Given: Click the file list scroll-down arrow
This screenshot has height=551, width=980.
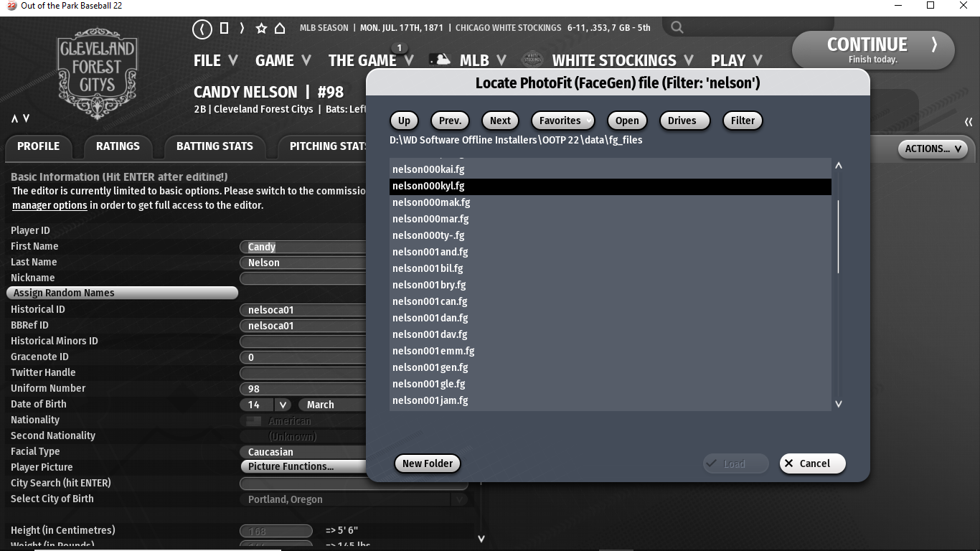Looking at the screenshot, I should pyautogui.click(x=838, y=404).
